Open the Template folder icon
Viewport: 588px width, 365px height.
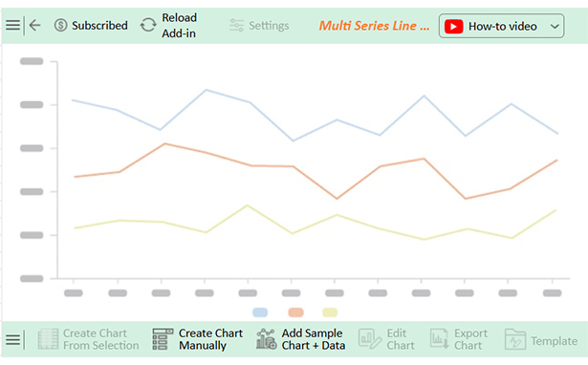pos(515,339)
